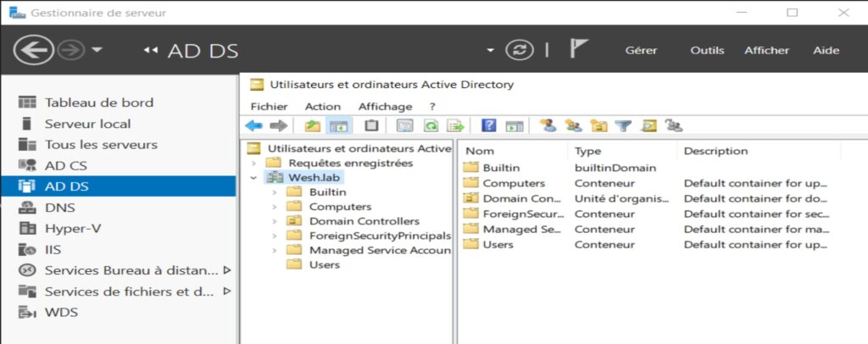868x344 pixels.
Task: Click the up one level folder icon
Action: 314,126
